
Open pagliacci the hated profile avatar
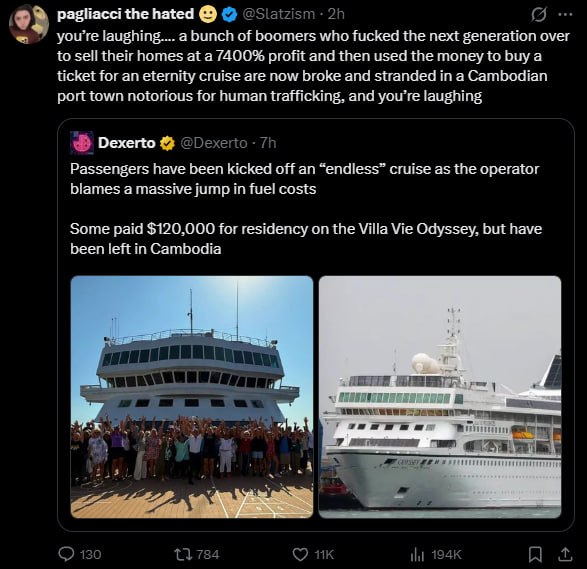(29, 25)
